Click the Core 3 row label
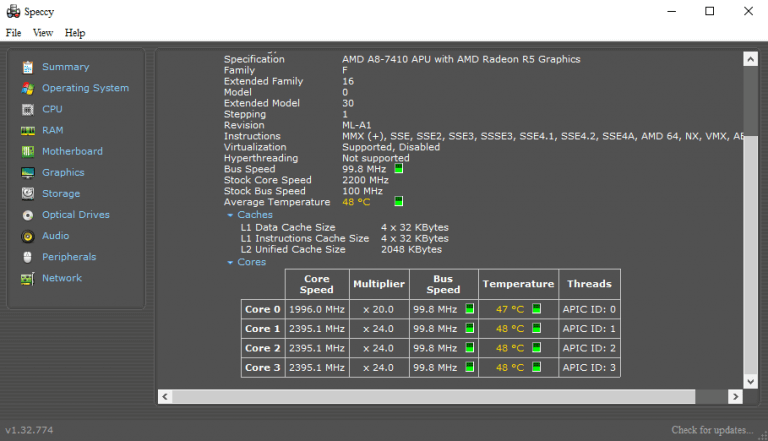768x441 pixels. pos(263,368)
